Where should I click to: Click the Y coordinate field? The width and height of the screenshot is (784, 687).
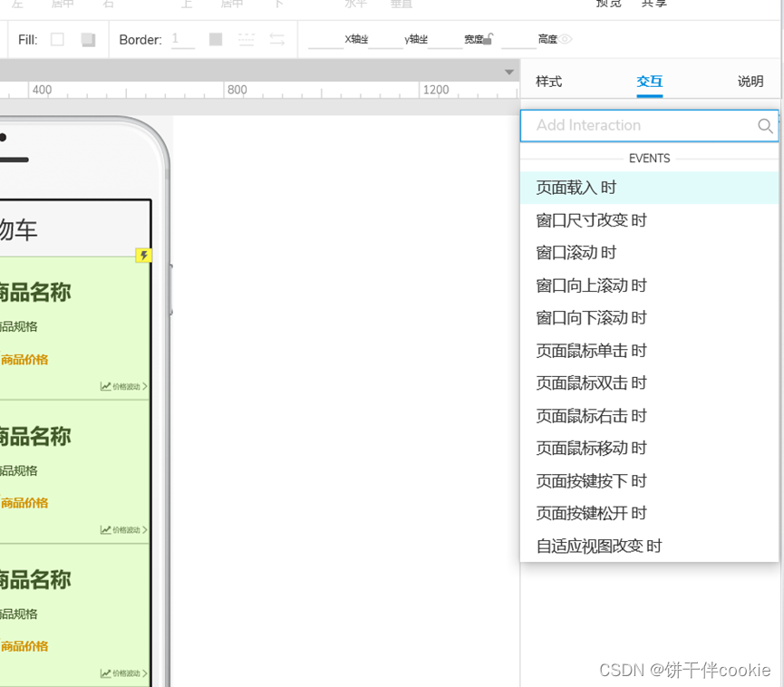click(385, 40)
